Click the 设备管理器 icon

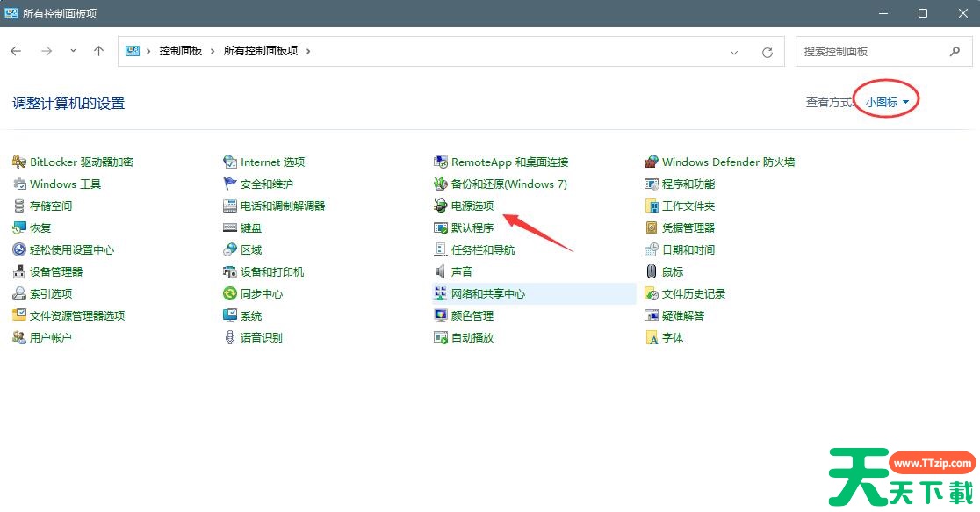pos(19,271)
